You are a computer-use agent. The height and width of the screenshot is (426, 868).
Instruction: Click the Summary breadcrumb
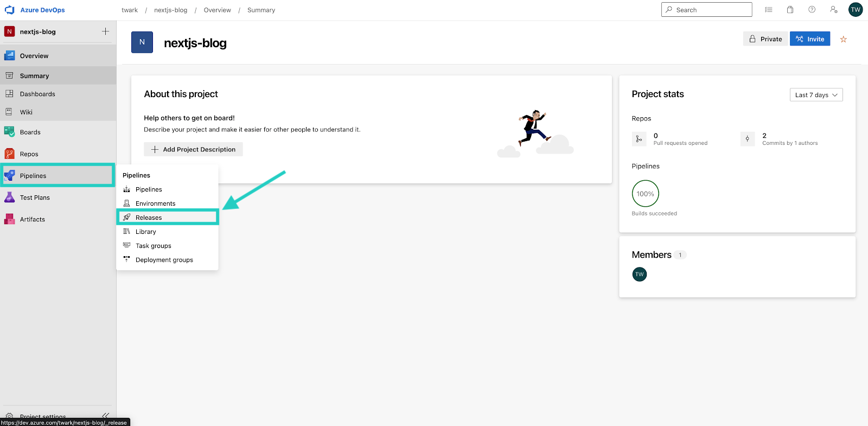pyautogui.click(x=261, y=10)
